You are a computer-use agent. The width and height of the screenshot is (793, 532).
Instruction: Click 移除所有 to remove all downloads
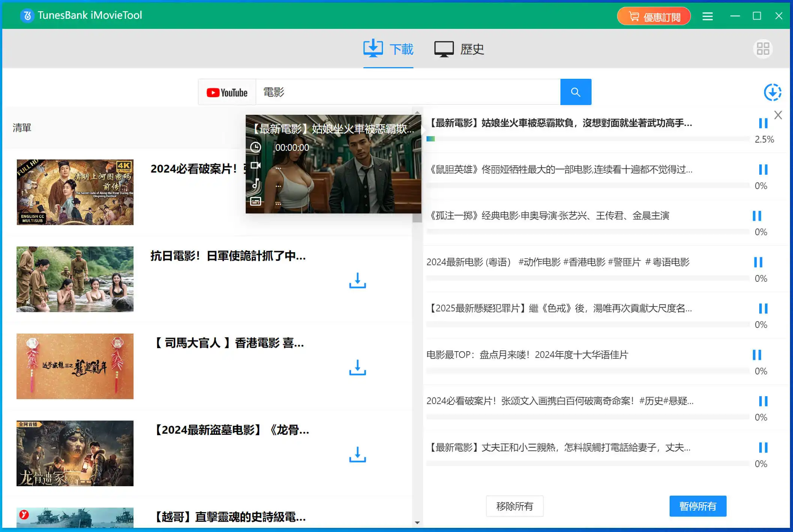pos(515,506)
